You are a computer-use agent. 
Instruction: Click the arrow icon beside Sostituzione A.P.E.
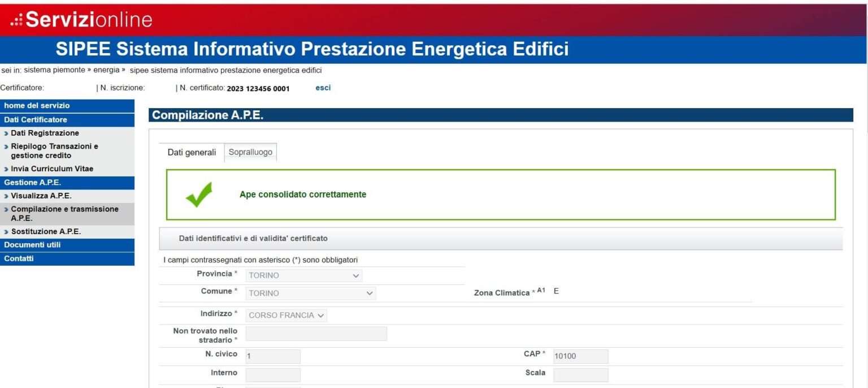(7, 231)
